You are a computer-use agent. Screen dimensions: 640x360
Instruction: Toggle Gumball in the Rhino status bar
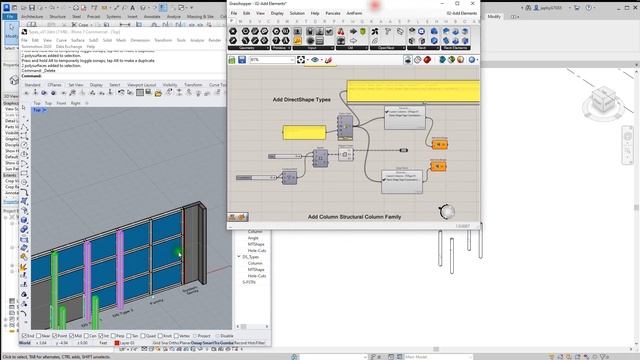point(226,343)
